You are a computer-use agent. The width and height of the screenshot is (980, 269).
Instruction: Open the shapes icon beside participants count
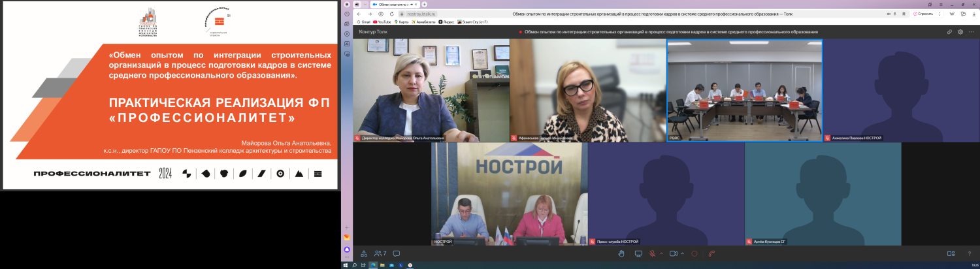click(x=364, y=253)
